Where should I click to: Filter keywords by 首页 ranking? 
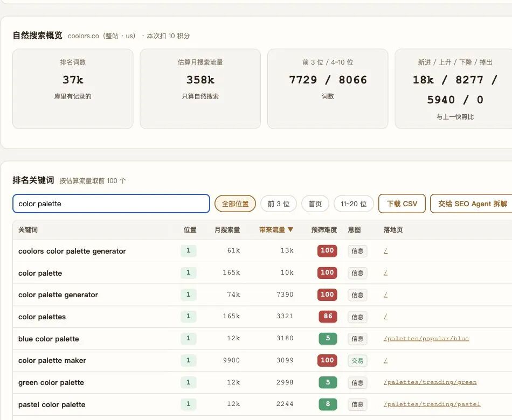(315, 204)
